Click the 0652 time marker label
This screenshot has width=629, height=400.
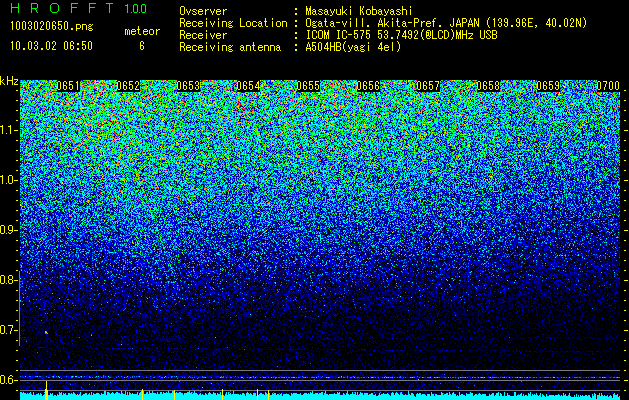(x=128, y=86)
